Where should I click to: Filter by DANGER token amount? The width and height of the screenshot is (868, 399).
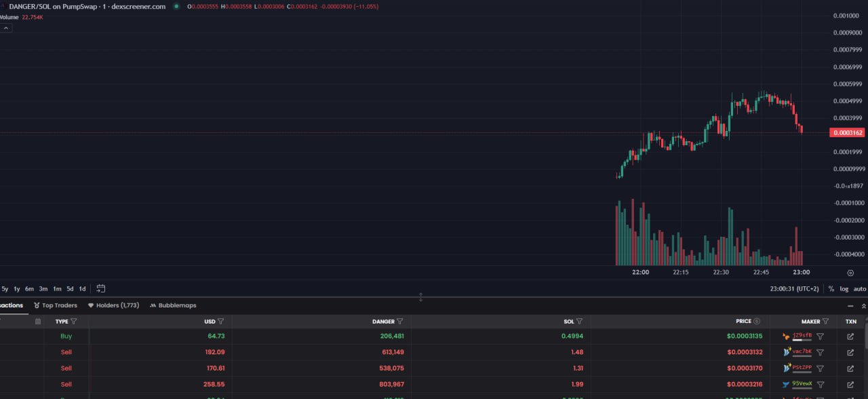coord(400,322)
